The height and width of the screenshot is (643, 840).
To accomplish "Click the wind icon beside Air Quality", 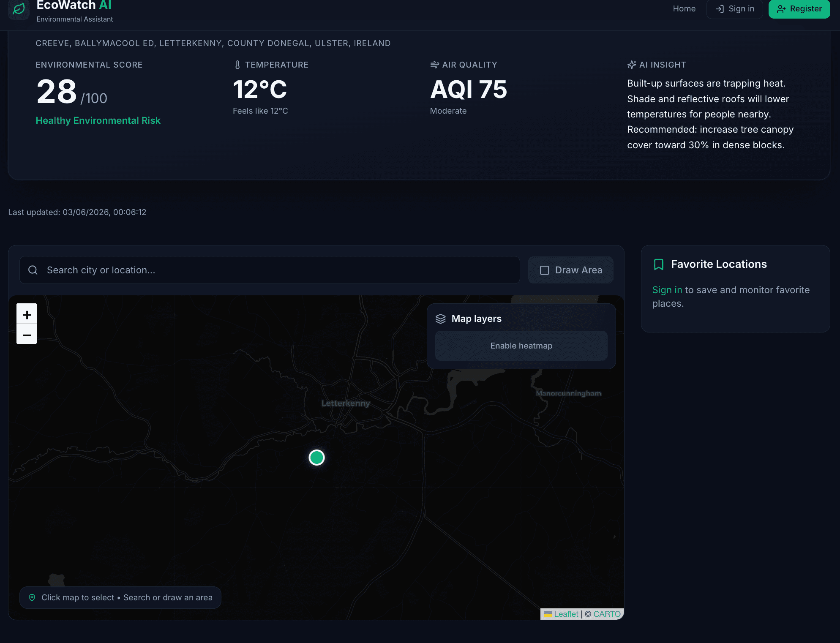I will 434,65.
